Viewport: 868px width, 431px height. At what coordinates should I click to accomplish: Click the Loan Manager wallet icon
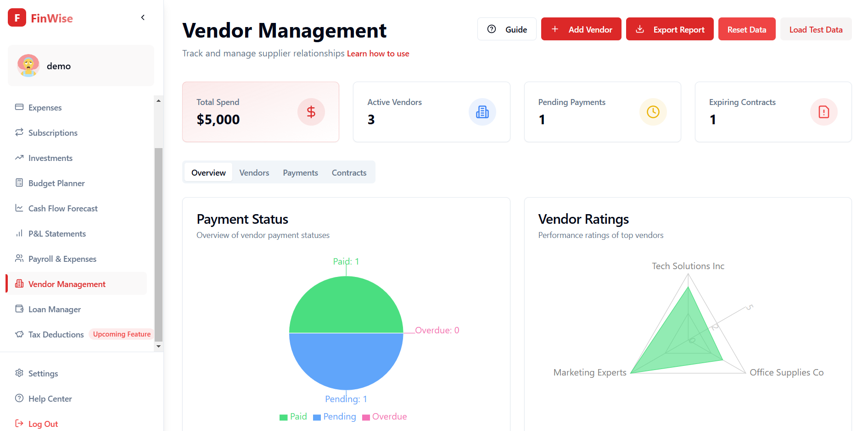click(x=19, y=309)
